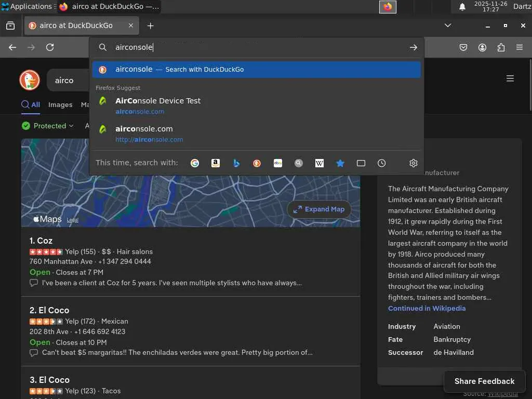This screenshot has width=532, height=399.
Task: Open the Pocket save icon
Action: [x=463, y=47]
